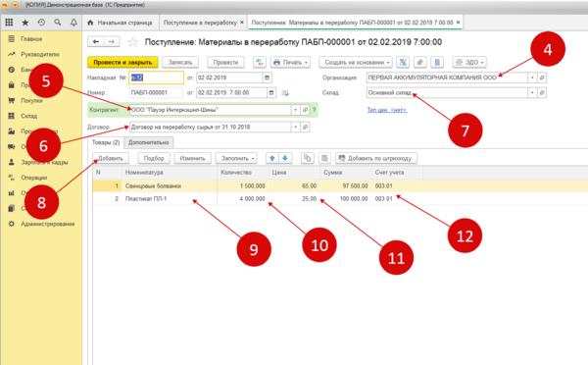Open the Создать на основании dropdown
Viewport: 588px width, 365px height.
(x=355, y=63)
